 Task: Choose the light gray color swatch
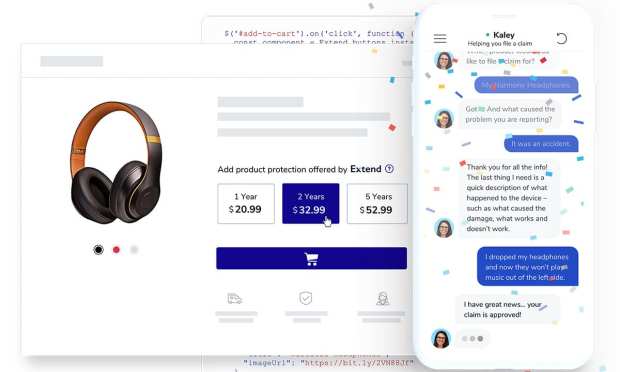134,250
